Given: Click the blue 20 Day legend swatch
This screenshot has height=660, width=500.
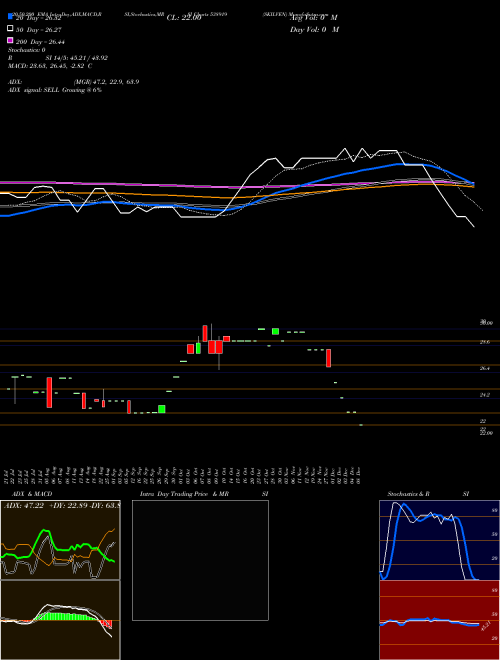Looking at the screenshot, I should coord(10,16).
